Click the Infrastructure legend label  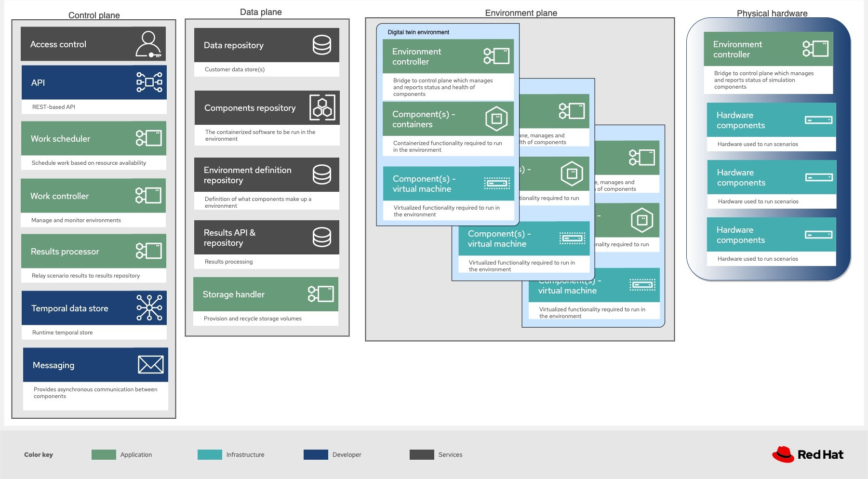tap(245, 454)
